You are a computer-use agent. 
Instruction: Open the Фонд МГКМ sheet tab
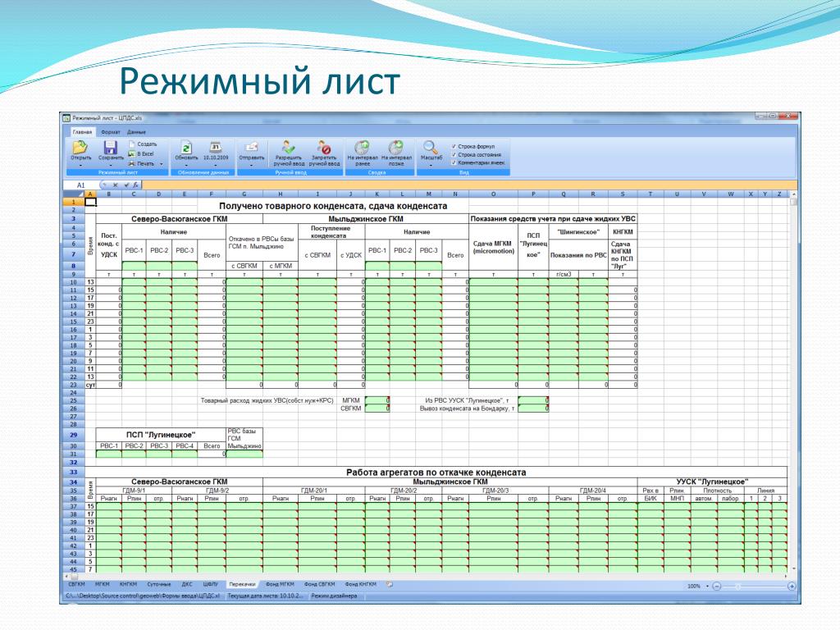(x=280, y=584)
